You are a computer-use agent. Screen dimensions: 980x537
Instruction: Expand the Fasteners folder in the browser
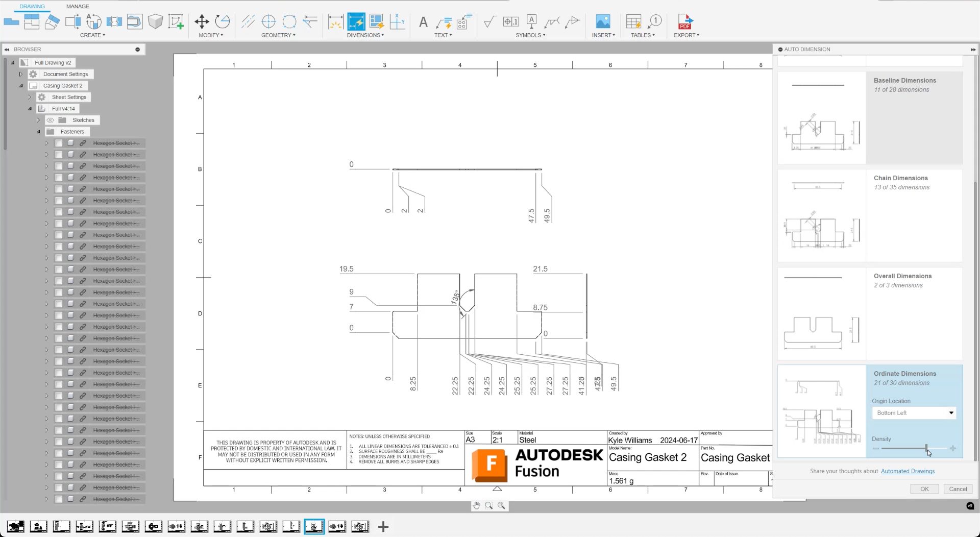38,131
